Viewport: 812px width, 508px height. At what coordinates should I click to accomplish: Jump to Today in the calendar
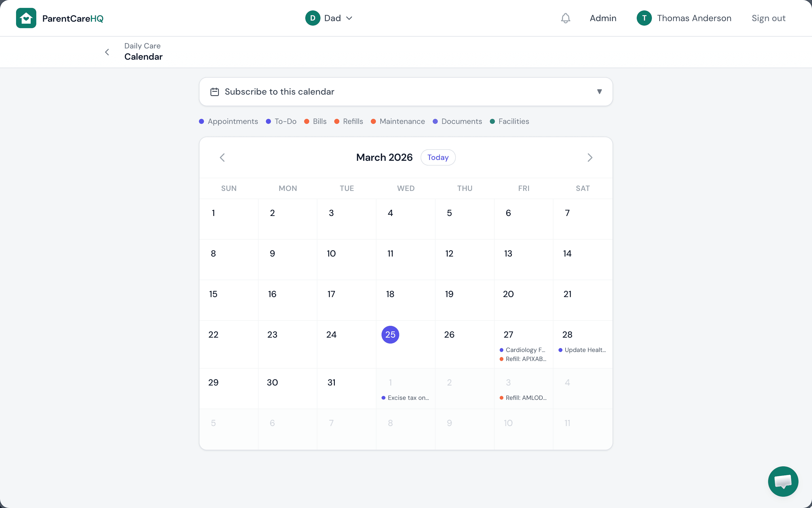[438, 157]
